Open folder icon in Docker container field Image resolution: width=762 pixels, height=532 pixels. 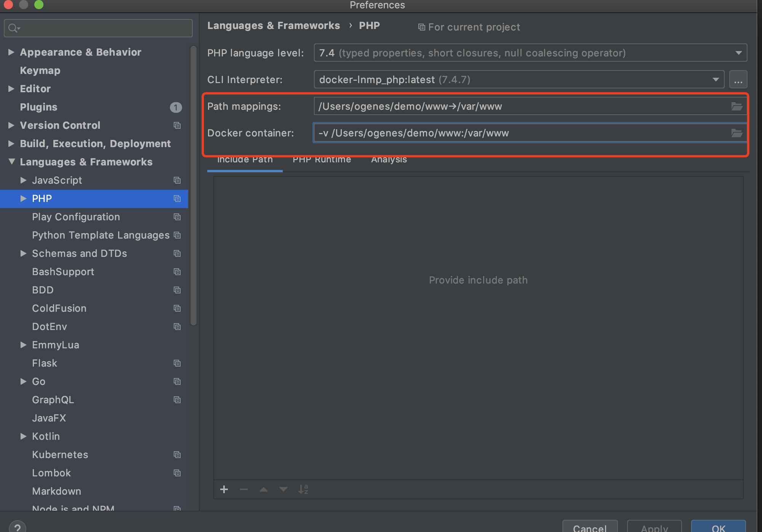[x=737, y=133]
